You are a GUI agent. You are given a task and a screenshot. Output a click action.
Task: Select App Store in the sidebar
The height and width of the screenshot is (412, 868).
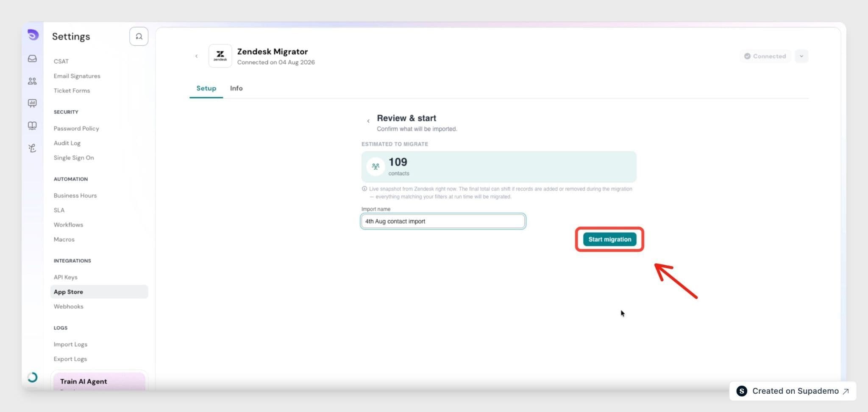point(99,292)
